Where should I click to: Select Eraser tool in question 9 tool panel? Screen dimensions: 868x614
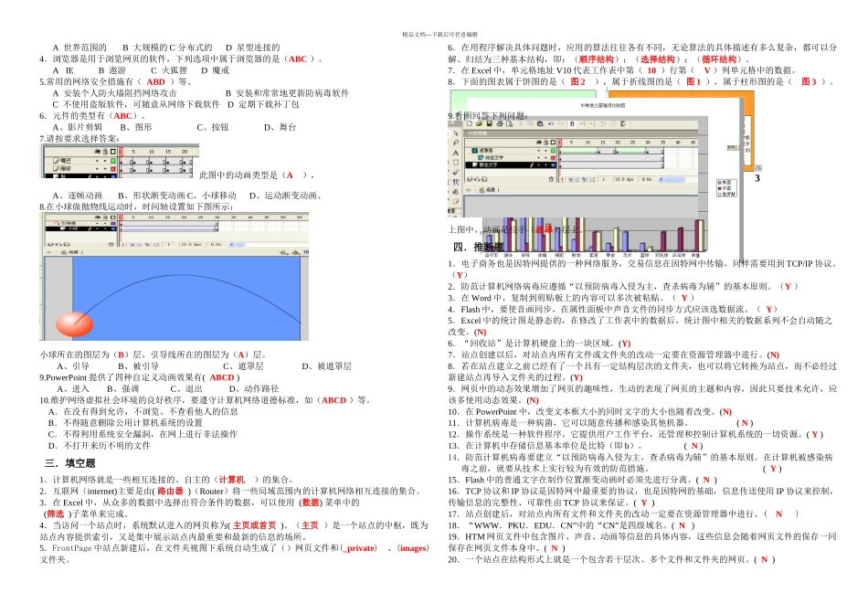pyautogui.click(x=456, y=202)
